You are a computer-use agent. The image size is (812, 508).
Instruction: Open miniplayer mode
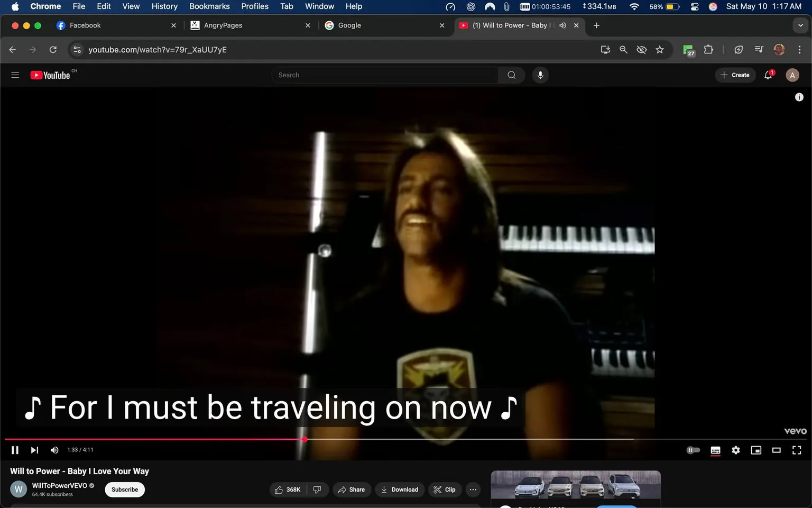(756, 450)
